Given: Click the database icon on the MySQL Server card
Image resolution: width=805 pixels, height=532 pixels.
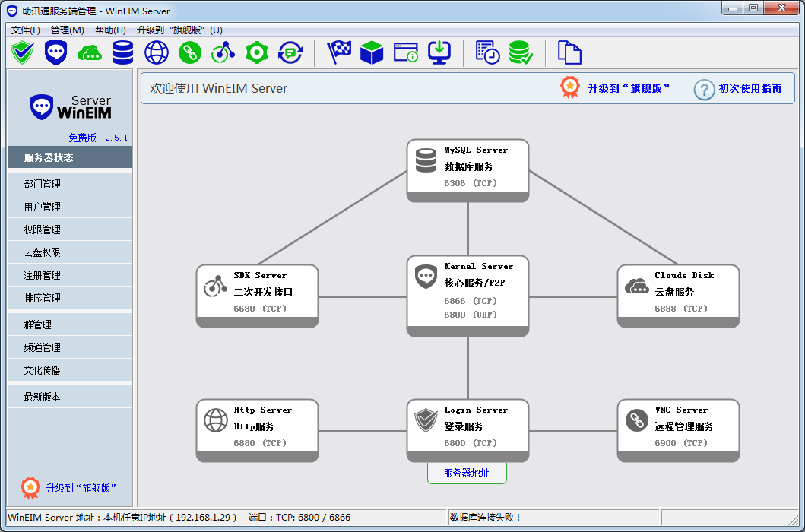Looking at the screenshot, I should [426, 160].
